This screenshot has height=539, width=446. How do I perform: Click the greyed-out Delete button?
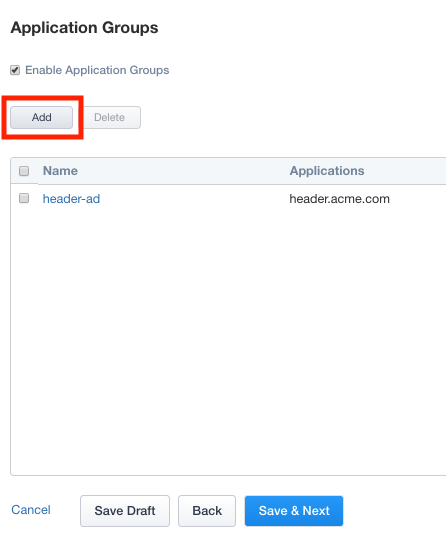coord(109,118)
